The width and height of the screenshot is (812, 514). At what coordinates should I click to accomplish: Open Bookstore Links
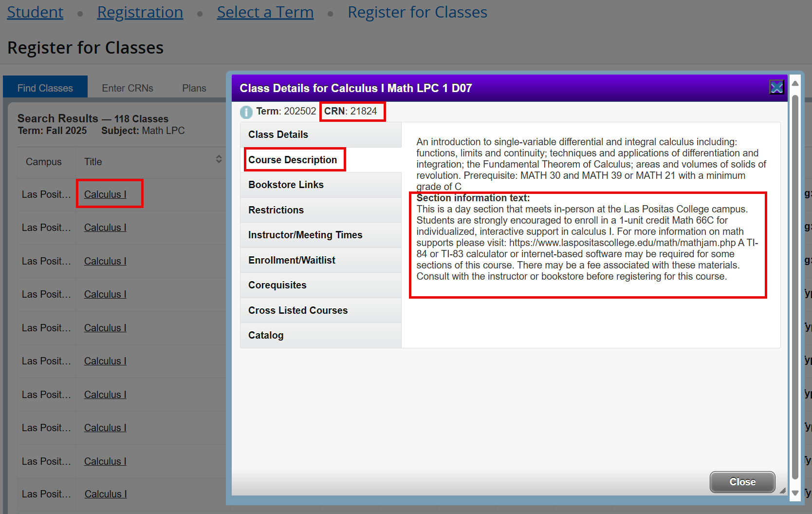coord(286,185)
